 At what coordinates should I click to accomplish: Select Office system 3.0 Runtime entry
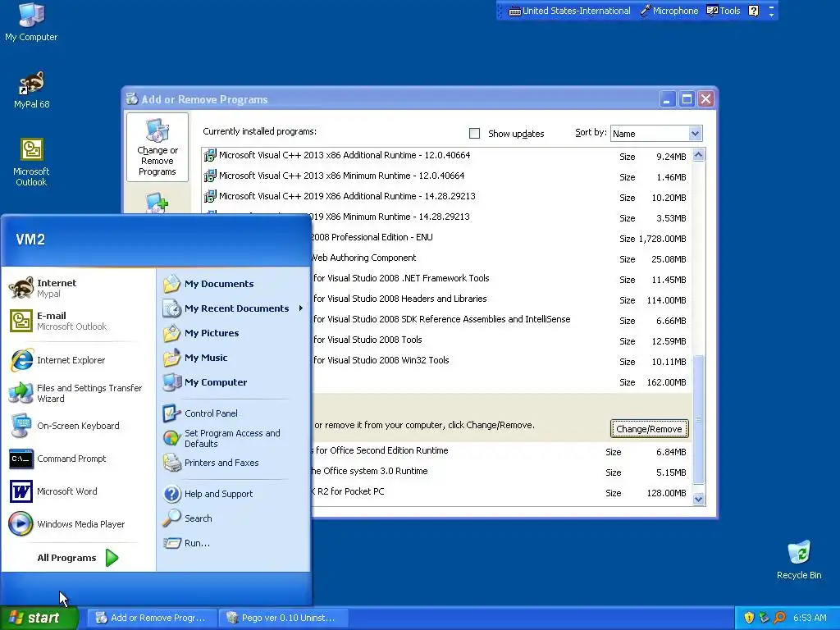pos(500,472)
